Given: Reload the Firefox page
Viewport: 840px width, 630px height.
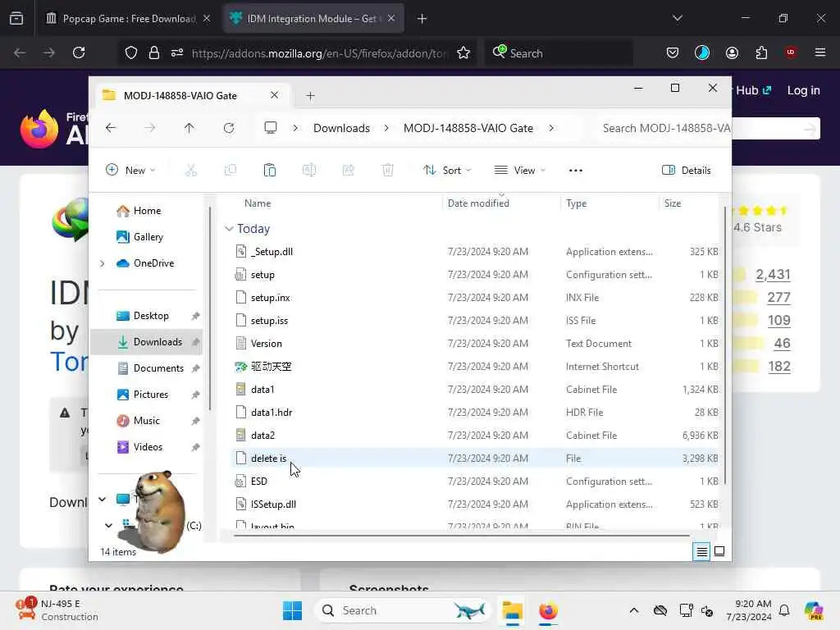Looking at the screenshot, I should coord(79,52).
